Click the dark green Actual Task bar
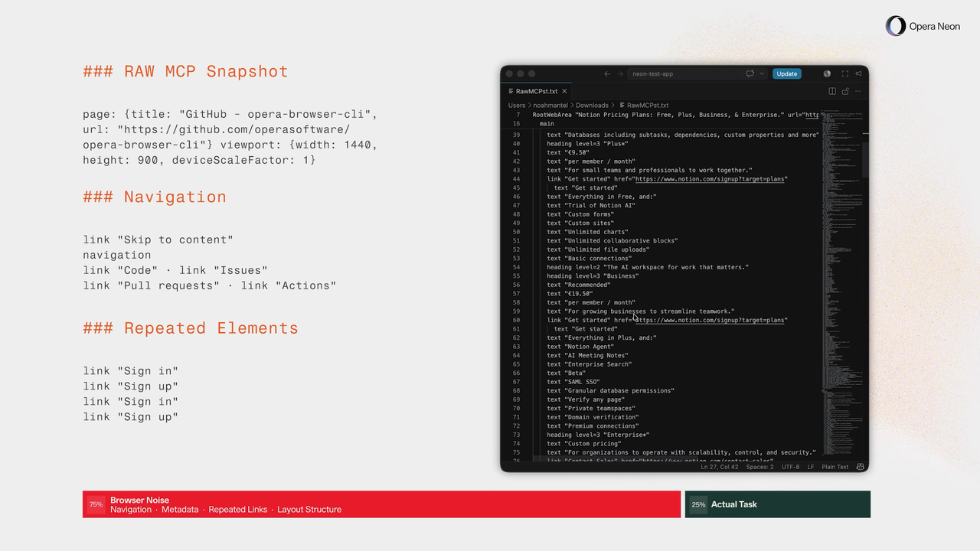This screenshot has height=551, width=980. [778, 504]
